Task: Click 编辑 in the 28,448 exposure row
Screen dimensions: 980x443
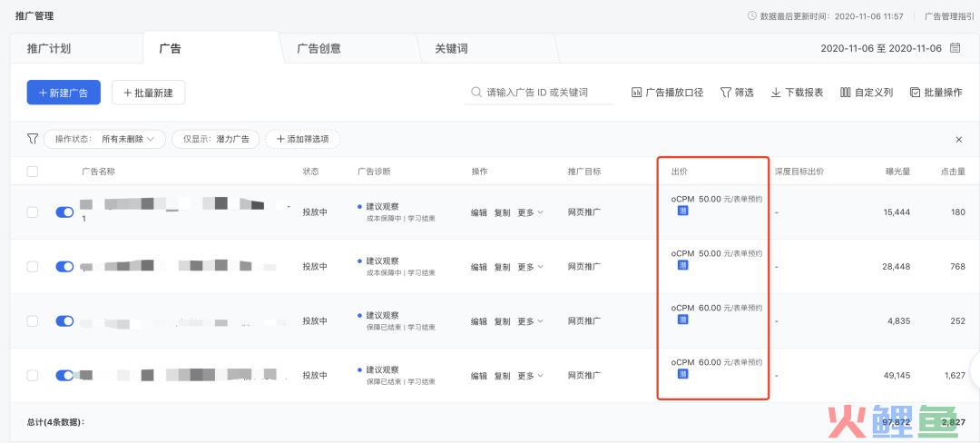Action: tap(479, 267)
